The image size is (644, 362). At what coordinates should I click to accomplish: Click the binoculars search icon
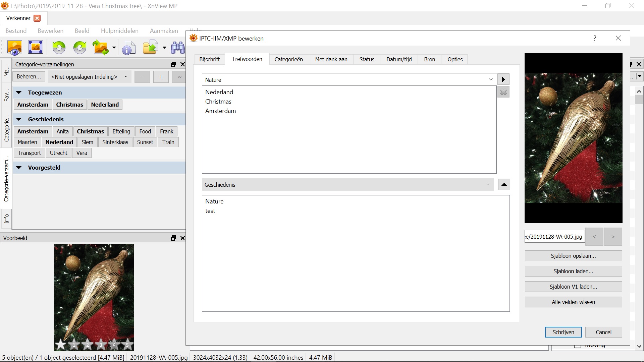click(177, 48)
